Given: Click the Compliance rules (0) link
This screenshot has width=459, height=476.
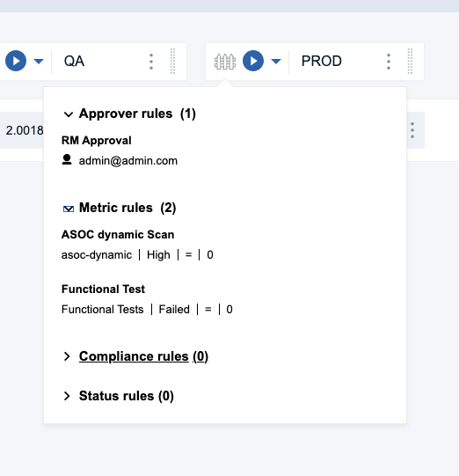Looking at the screenshot, I should point(143,356).
